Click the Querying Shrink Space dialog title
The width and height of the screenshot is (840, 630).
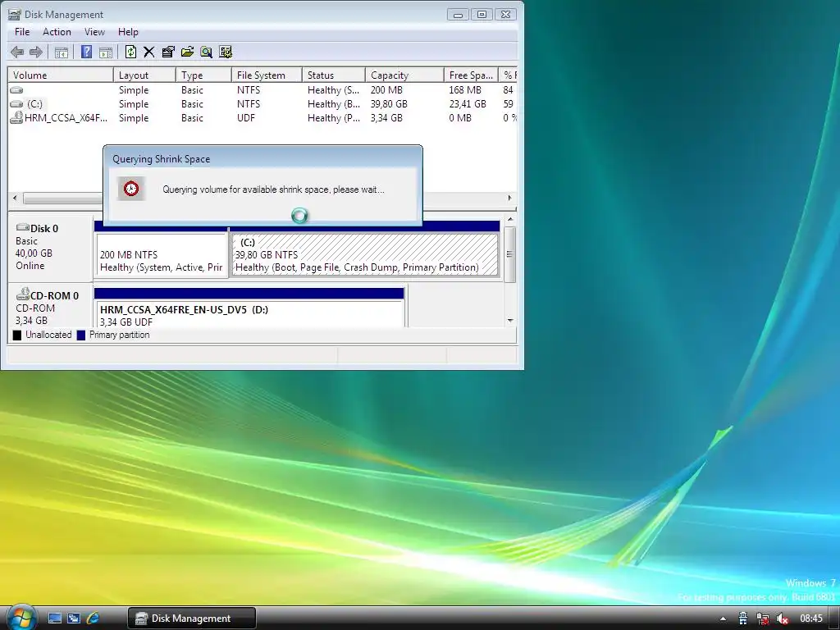[162, 159]
